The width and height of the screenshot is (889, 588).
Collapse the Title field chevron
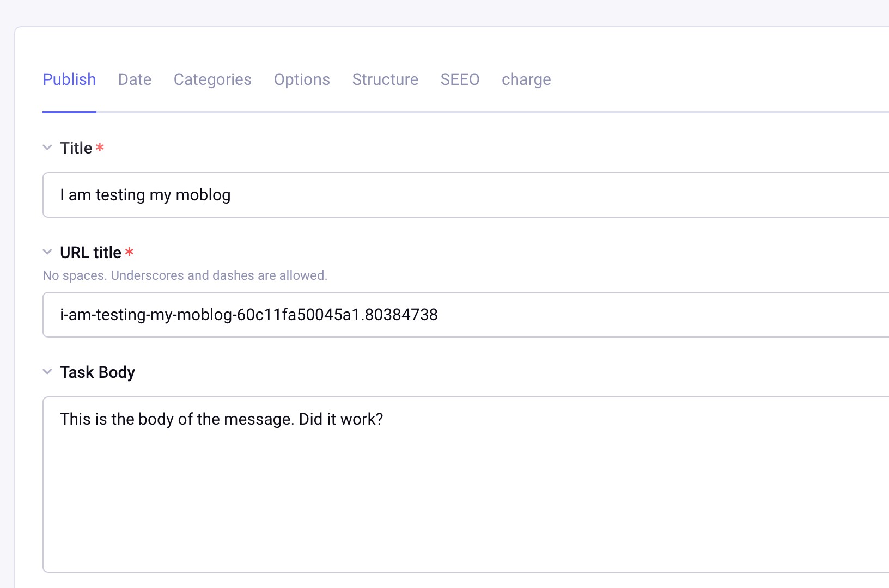click(47, 148)
